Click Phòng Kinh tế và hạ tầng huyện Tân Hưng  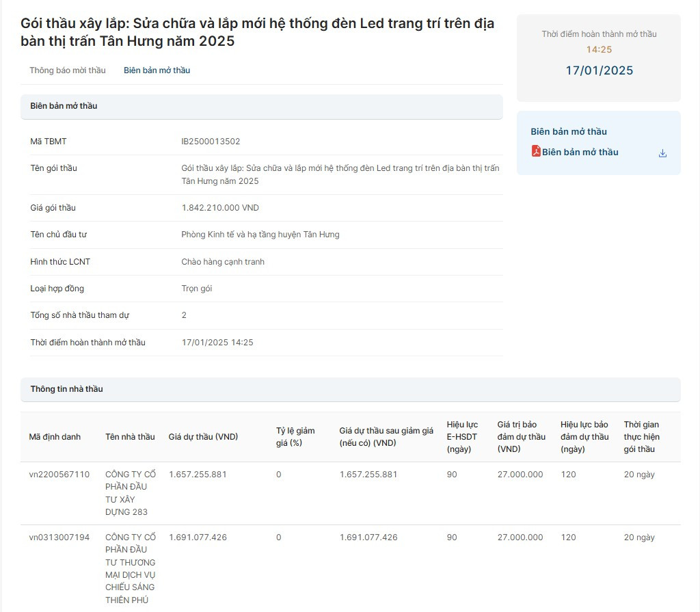point(260,235)
